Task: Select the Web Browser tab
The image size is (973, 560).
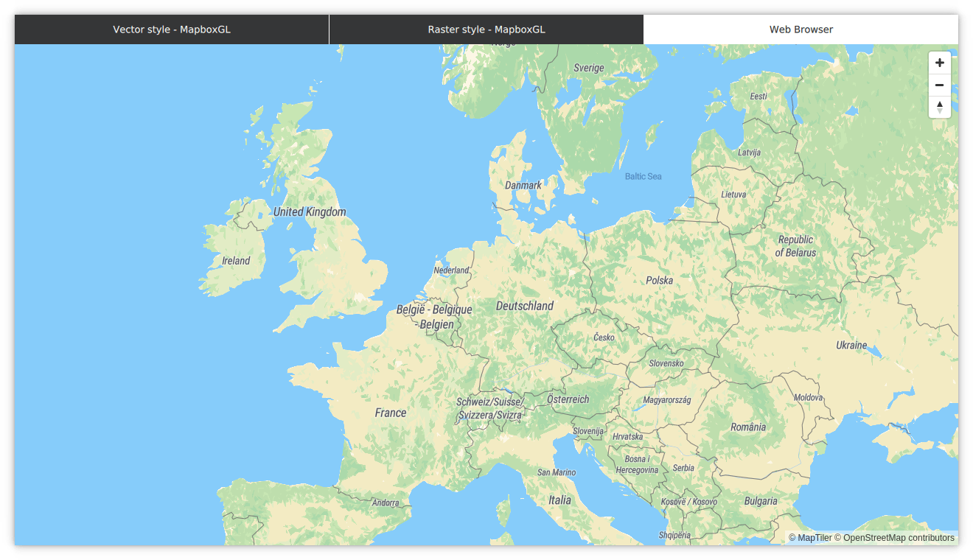Action: click(801, 29)
